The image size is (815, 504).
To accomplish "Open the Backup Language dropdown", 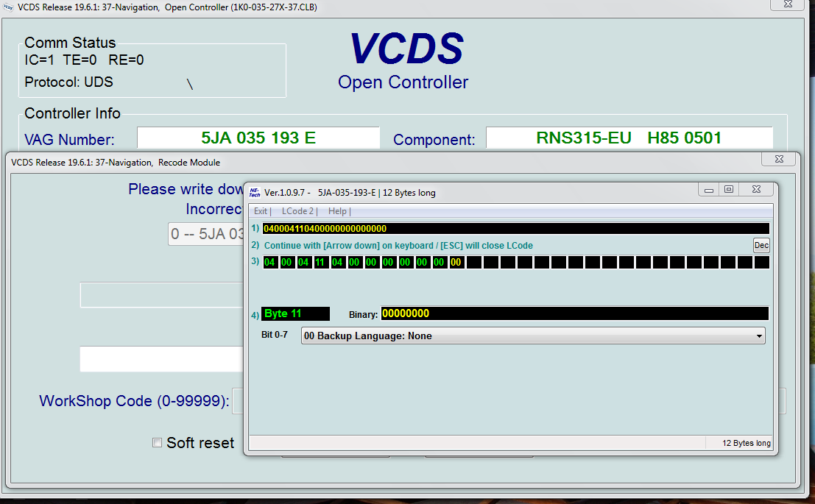I will tap(533, 336).
